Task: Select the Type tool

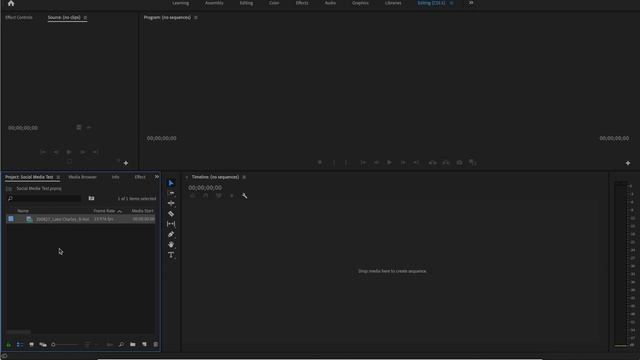Action: click(171, 255)
